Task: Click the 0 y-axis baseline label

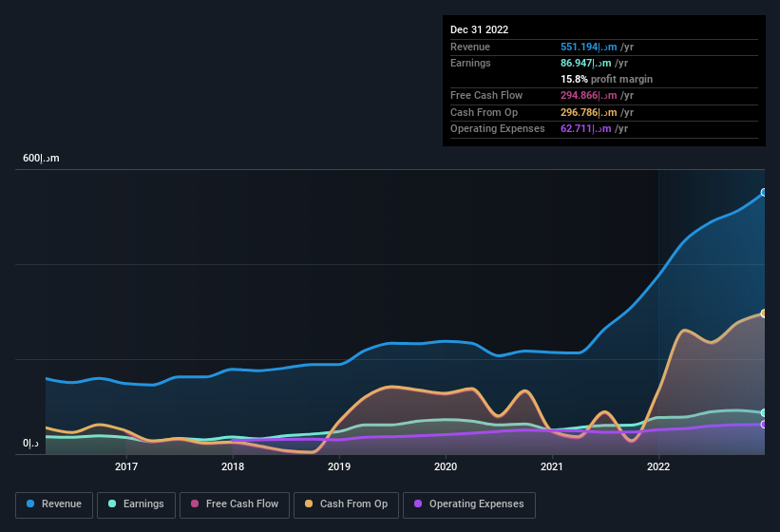Action: click(x=30, y=443)
